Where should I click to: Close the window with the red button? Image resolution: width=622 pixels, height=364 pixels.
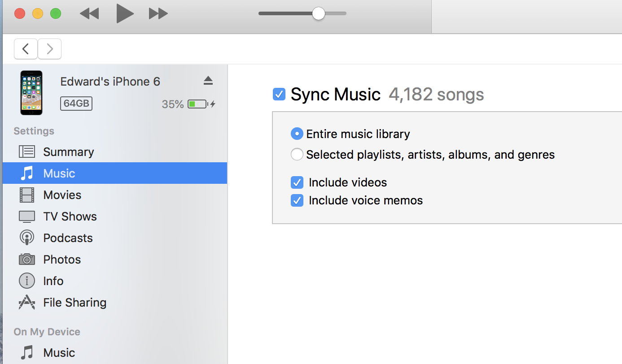coord(20,13)
